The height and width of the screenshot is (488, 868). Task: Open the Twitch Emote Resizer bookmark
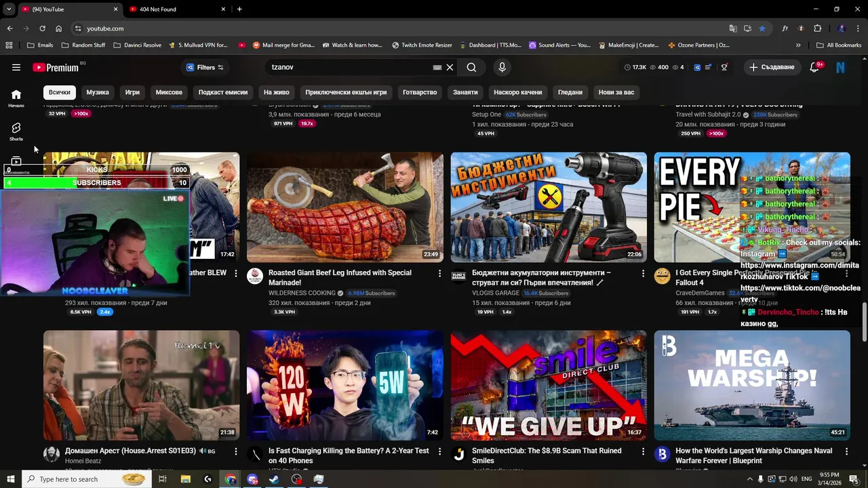pos(422,45)
